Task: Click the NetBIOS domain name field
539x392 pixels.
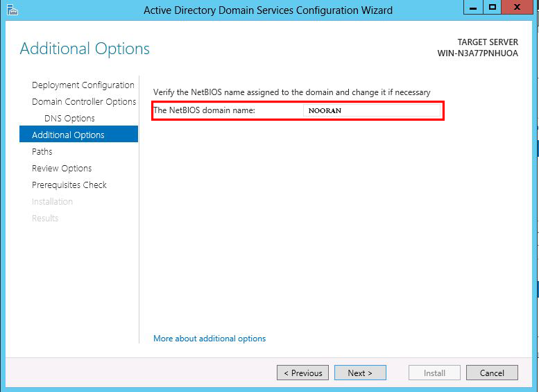Action: click(372, 110)
